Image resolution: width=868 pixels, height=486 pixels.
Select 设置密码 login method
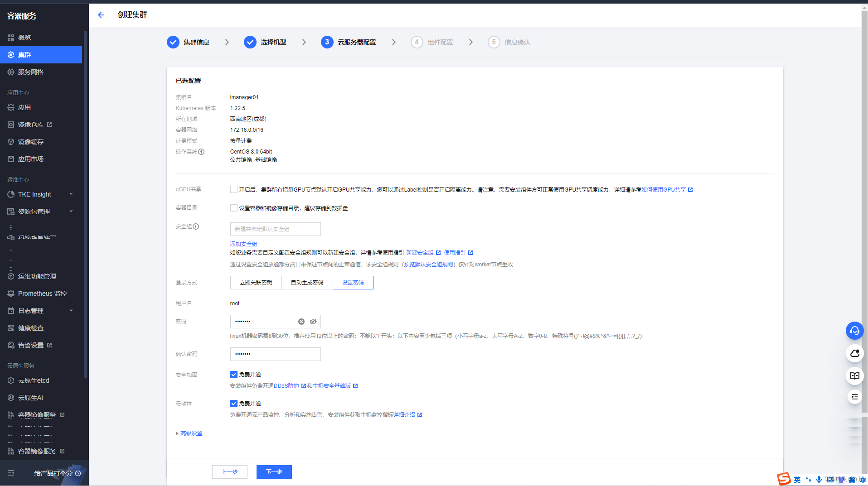[x=353, y=283]
